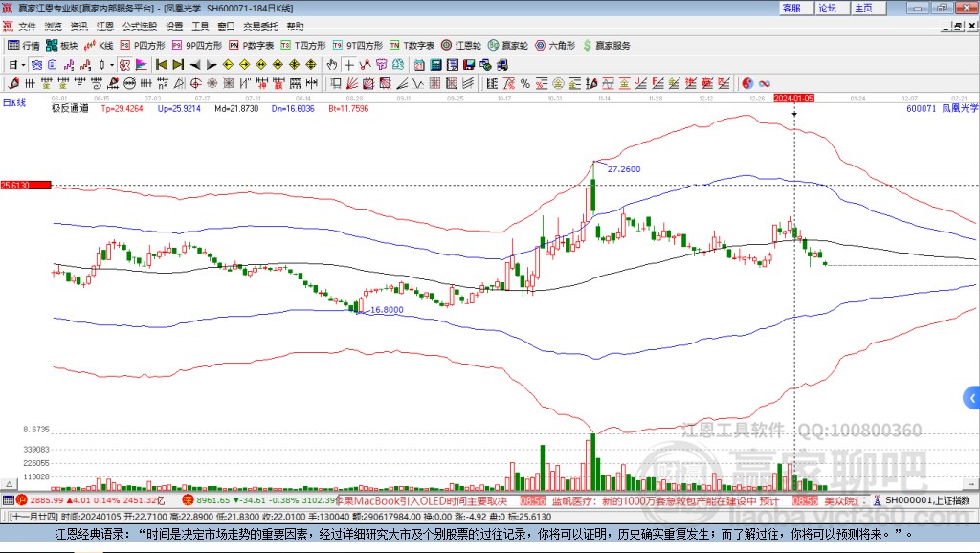This screenshot has width=980, height=553.
Task: Click the 2024-01-05 date marker on timeline
Action: tap(793, 98)
